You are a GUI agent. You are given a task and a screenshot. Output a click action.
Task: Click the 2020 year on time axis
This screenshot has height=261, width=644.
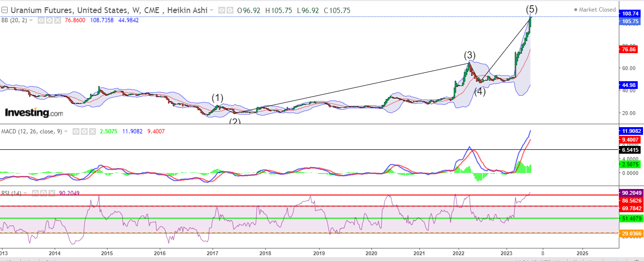pyautogui.click(x=371, y=253)
